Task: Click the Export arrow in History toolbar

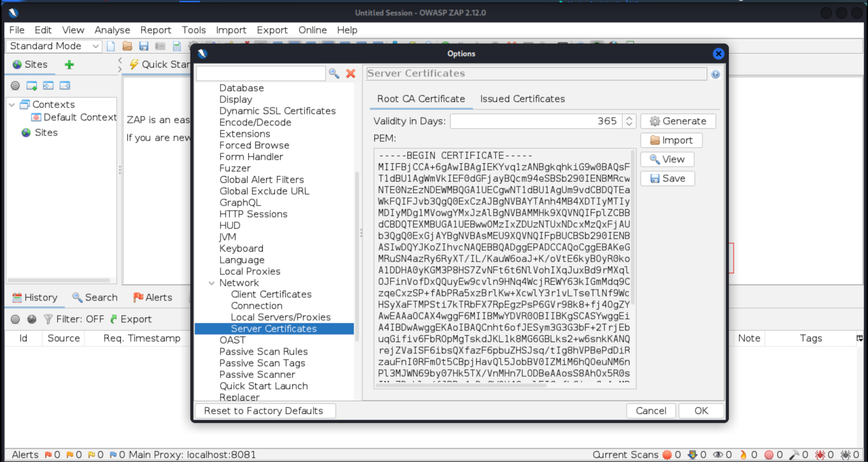Action: click(131, 319)
